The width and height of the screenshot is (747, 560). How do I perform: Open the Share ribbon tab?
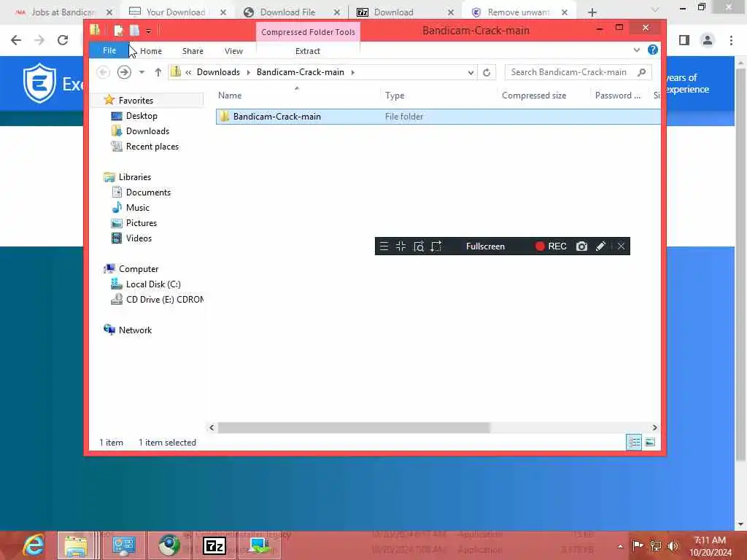(x=193, y=51)
